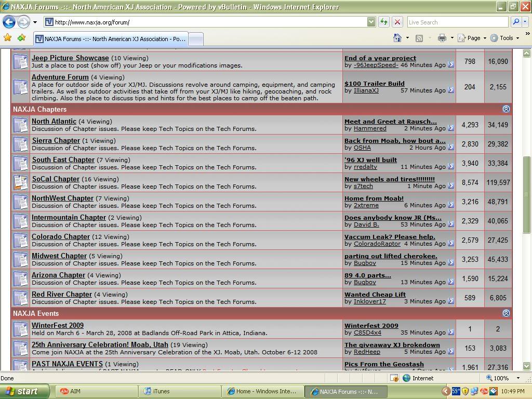Open the address bar history dropdown

pyautogui.click(x=371, y=22)
